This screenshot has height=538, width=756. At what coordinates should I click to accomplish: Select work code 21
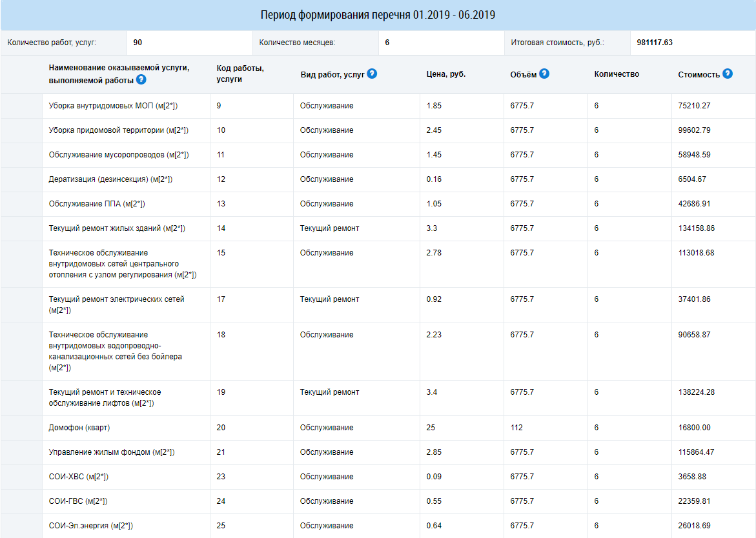click(x=221, y=452)
